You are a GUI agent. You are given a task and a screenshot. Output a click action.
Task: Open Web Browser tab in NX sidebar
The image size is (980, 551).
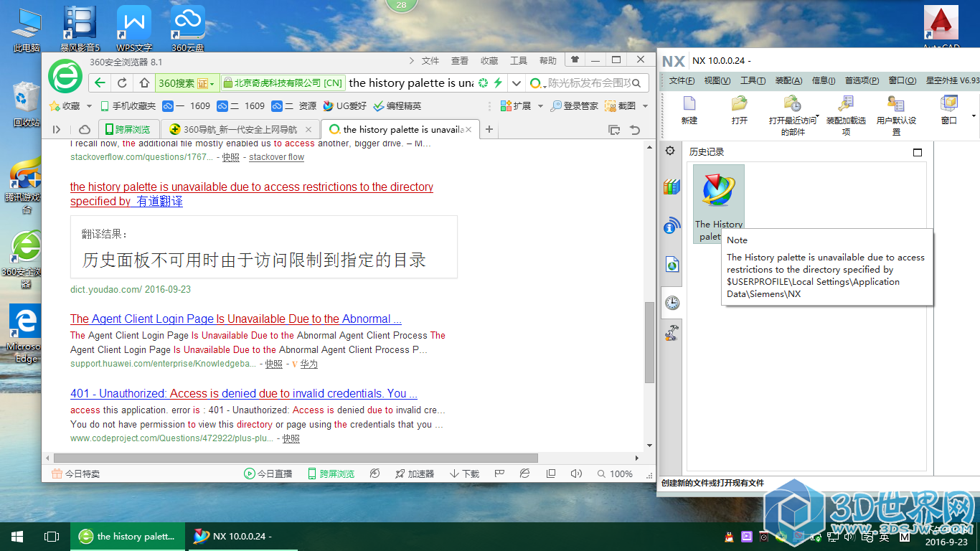[x=672, y=265]
